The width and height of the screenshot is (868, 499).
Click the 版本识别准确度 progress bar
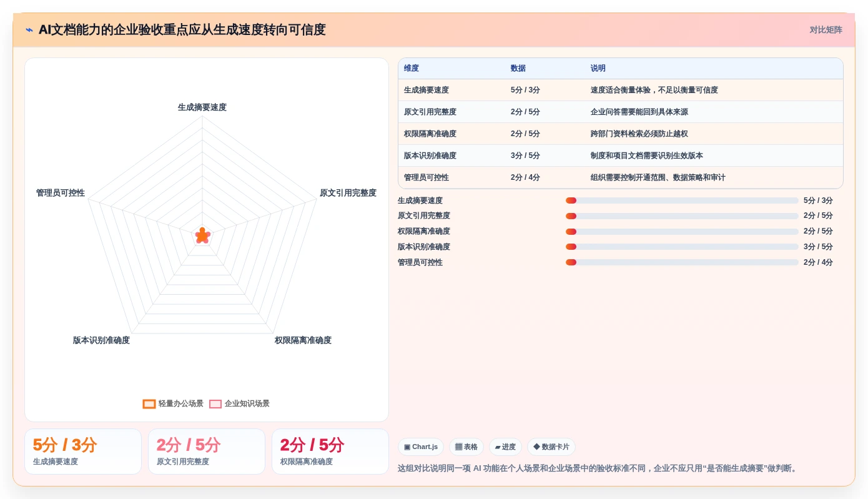tap(682, 247)
